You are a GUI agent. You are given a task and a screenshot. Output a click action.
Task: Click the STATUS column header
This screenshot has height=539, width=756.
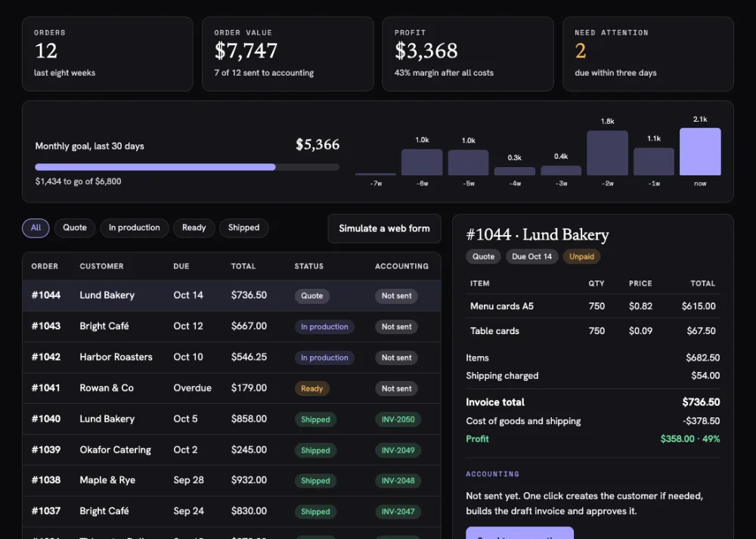point(309,266)
